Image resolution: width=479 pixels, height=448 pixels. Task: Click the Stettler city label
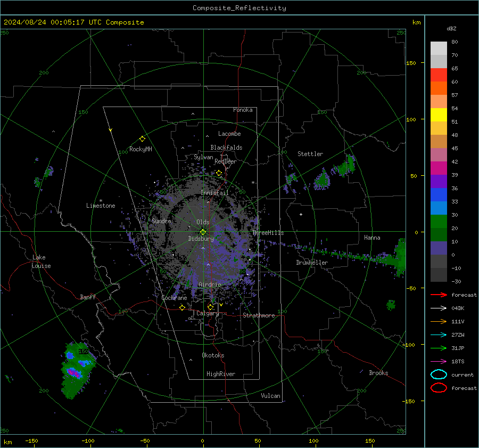pyautogui.click(x=310, y=154)
